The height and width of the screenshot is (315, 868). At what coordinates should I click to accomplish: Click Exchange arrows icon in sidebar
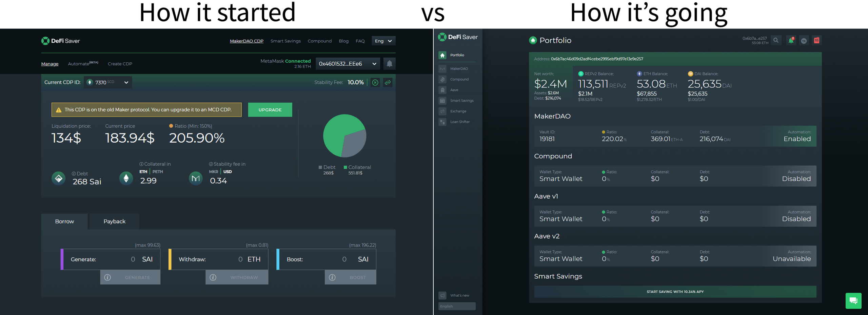pos(442,111)
